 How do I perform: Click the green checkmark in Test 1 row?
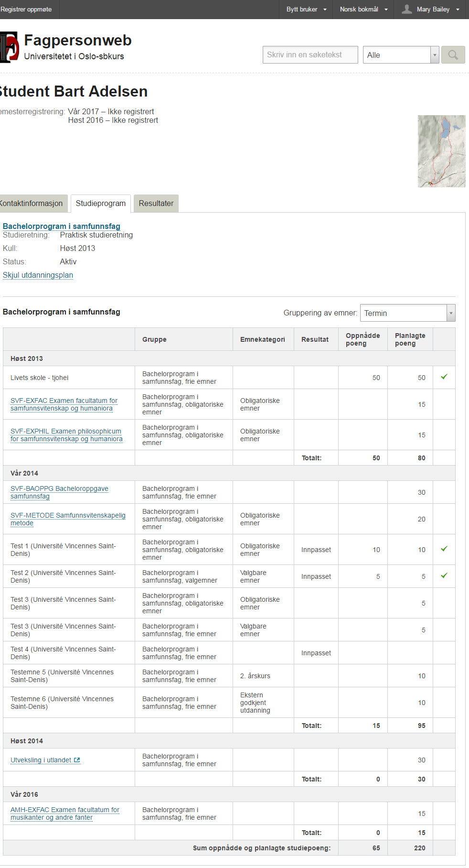click(444, 549)
